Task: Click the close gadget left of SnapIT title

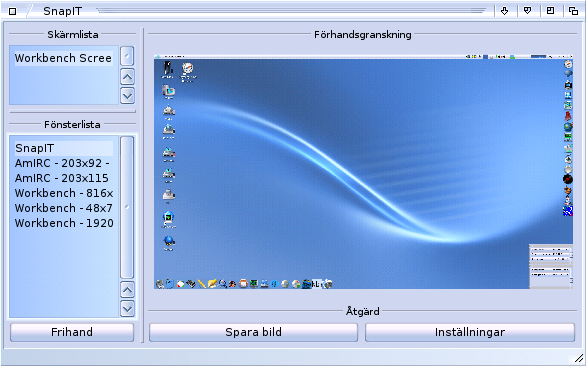Action: click(13, 11)
